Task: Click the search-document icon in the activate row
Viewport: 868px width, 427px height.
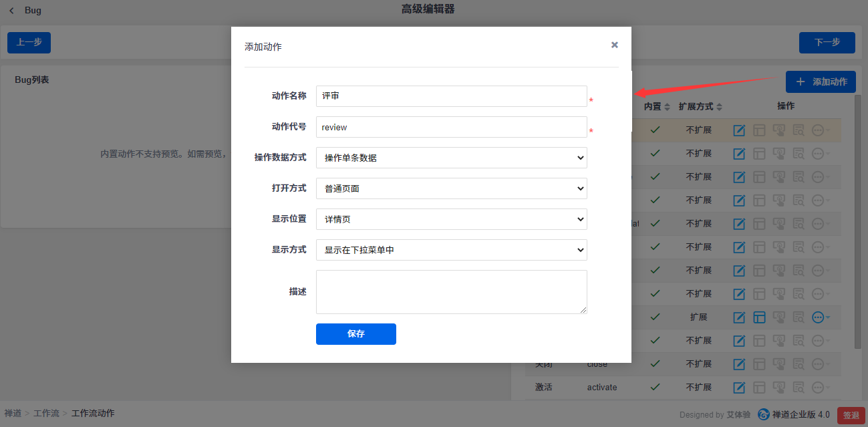Action: pos(799,388)
